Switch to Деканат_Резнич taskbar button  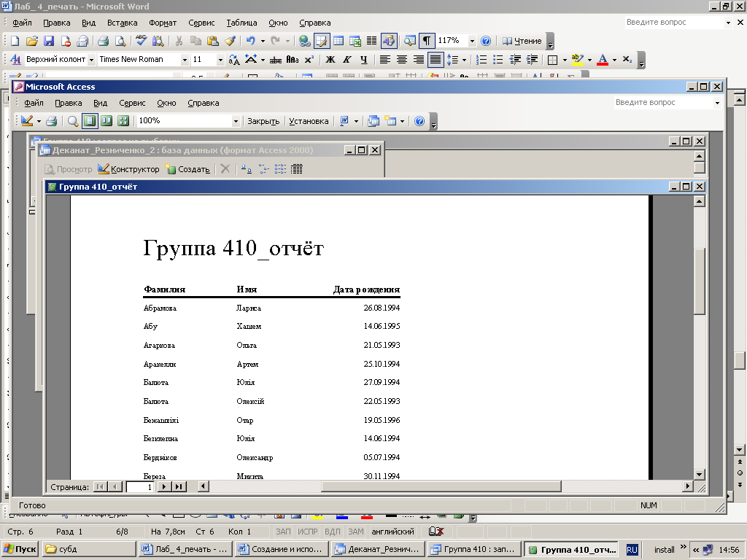click(x=378, y=549)
